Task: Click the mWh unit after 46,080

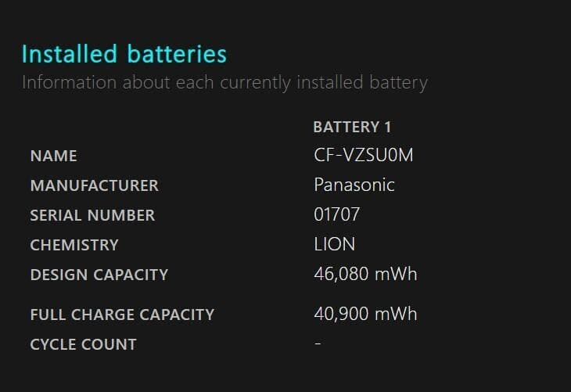Action: [395, 274]
